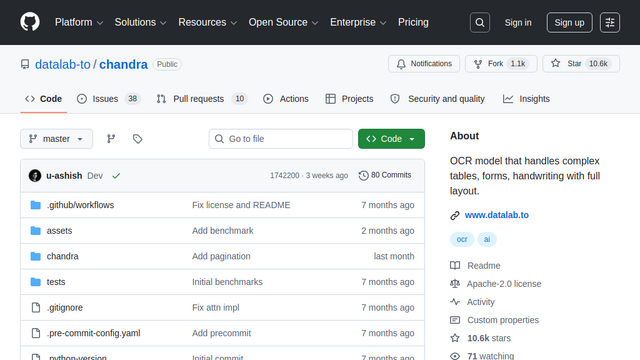Open the header settings menu icon

pyautogui.click(x=610, y=22)
